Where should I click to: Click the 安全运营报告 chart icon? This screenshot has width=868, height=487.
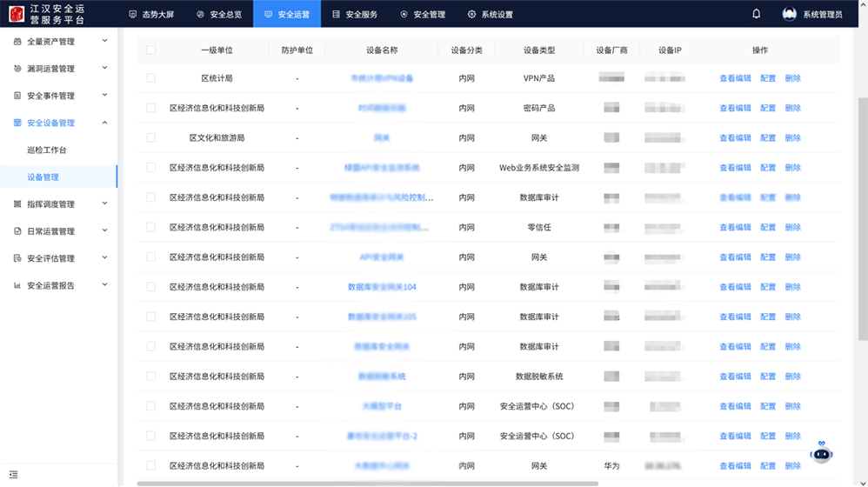17,285
